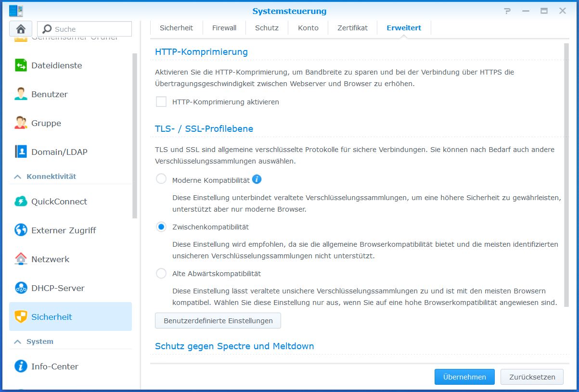Open Domain/LDAP via its icon
579x392 pixels.
pos(21,152)
